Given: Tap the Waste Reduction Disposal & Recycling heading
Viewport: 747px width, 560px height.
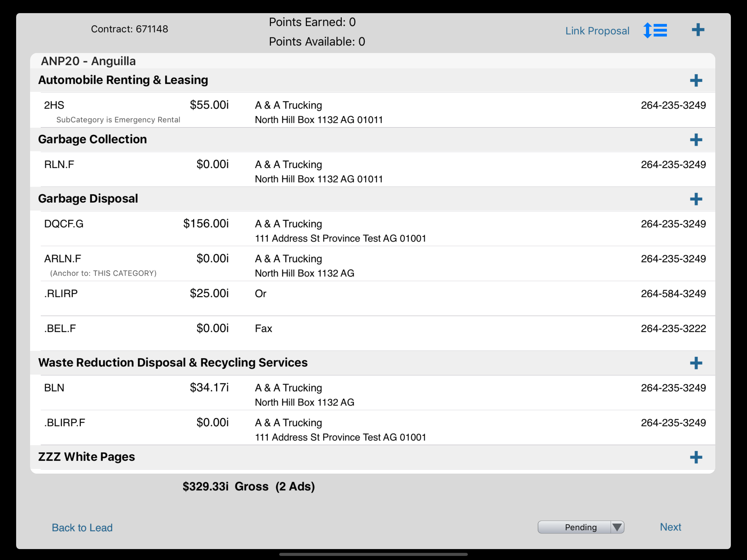Looking at the screenshot, I should (x=173, y=362).
